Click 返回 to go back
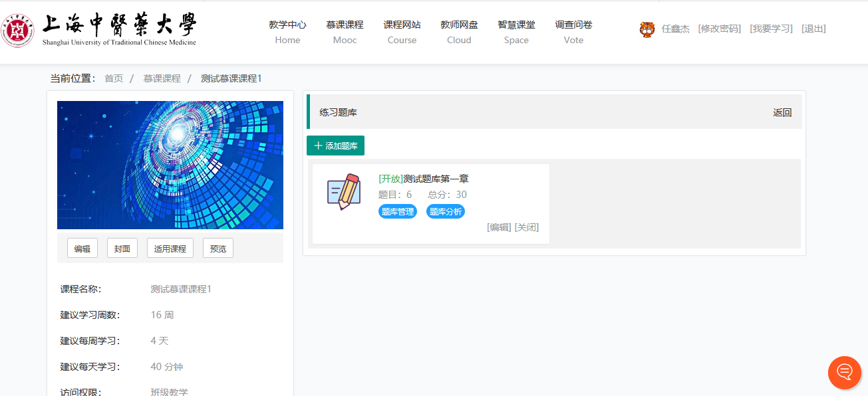The width and height of the screenshot is (868, 396). click(x=782, y=112)
